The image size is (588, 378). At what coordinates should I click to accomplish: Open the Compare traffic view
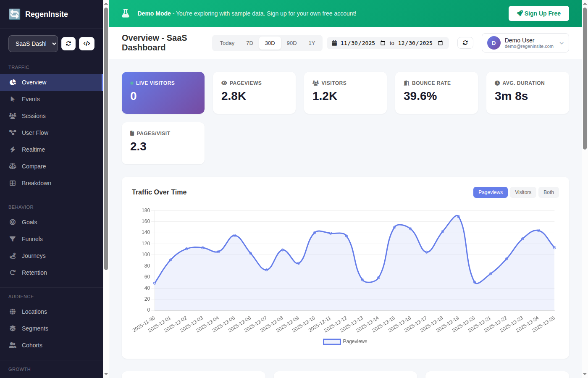point(34,166)
